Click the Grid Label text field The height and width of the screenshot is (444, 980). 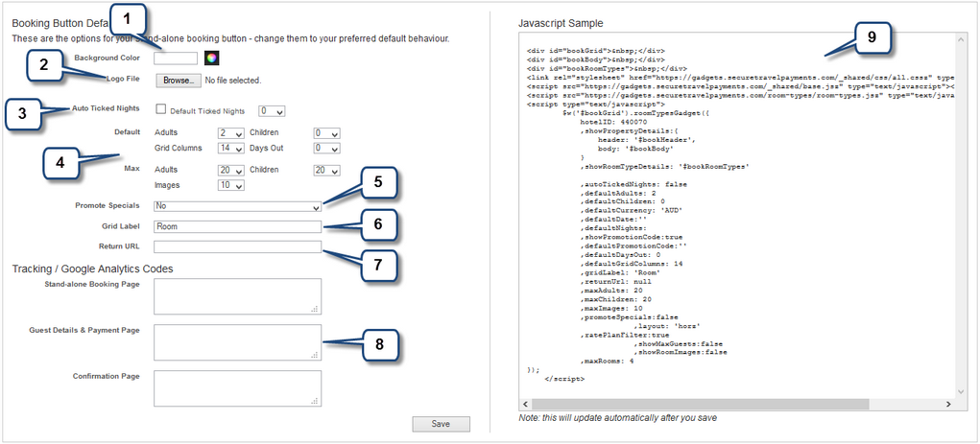pyautogui.click(x=237, y=226)
